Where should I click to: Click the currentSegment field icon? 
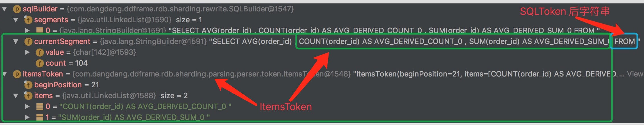coord(28,42)
